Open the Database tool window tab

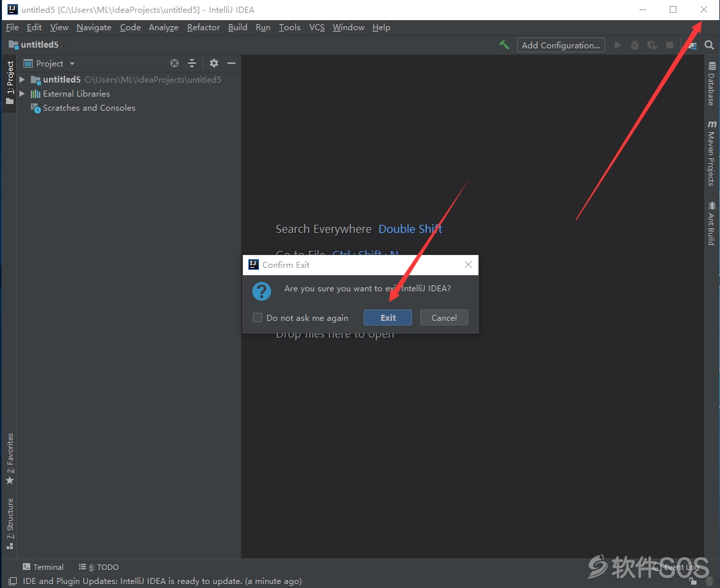coord(711,84)
